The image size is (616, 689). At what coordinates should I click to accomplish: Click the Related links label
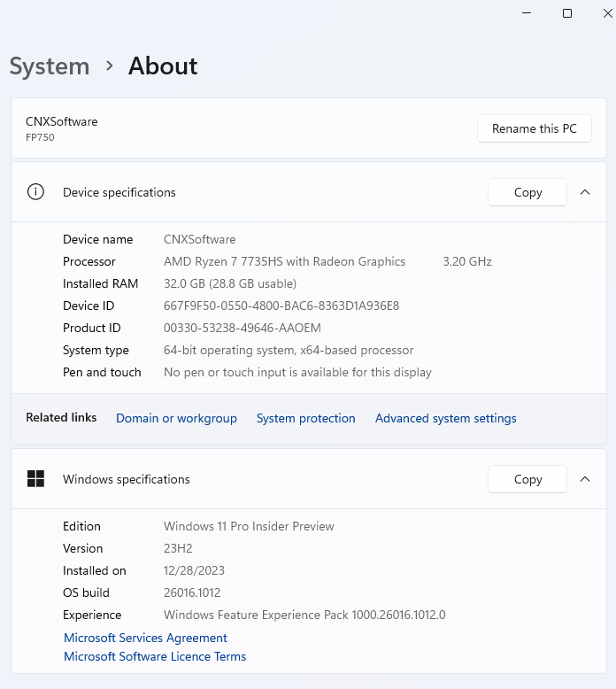click(61, 417)
